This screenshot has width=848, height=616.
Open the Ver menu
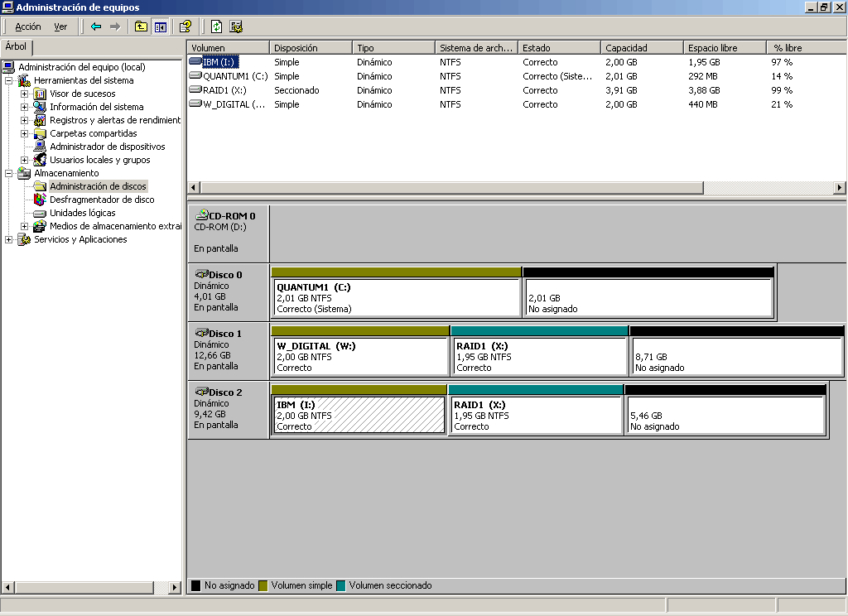pyautogui.click(x=60, y=26)
